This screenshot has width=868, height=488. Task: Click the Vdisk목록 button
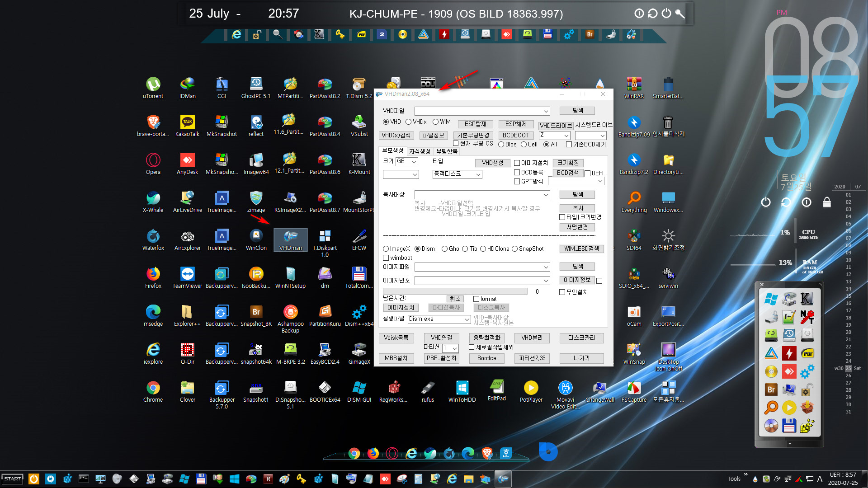[x=396, y=338]
